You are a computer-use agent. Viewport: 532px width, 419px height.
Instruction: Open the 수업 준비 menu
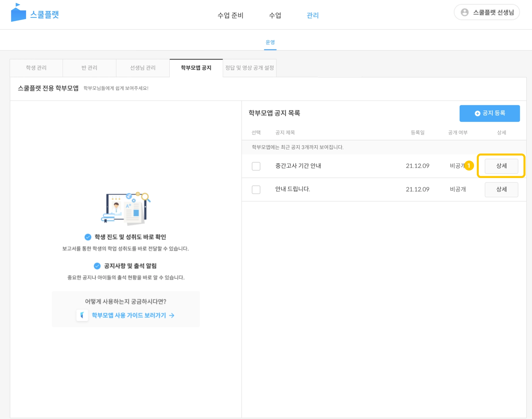pyautogui.click(x=230, y=15)
